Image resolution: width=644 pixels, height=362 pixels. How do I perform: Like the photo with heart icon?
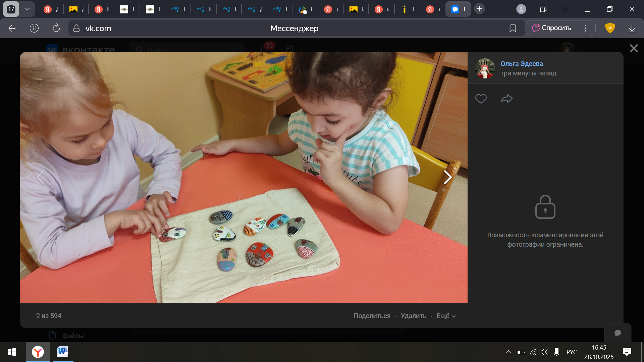coord(481,99)
